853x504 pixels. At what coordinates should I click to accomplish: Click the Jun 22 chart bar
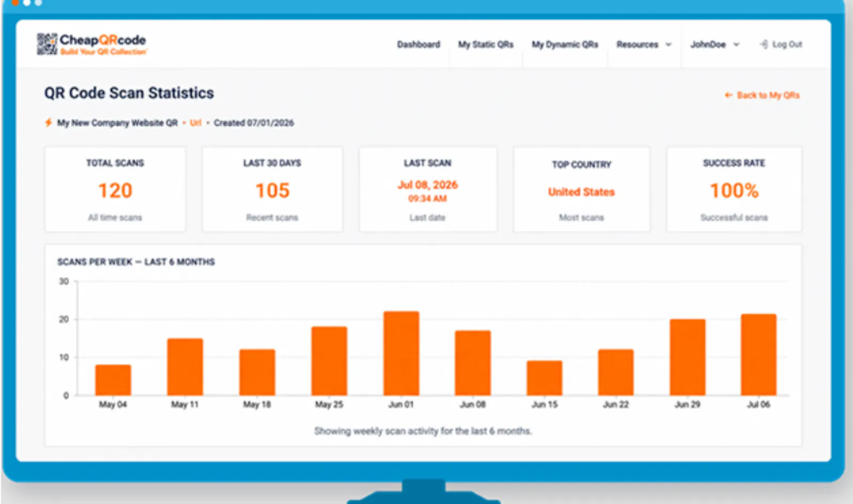click(x=616, y=372)
